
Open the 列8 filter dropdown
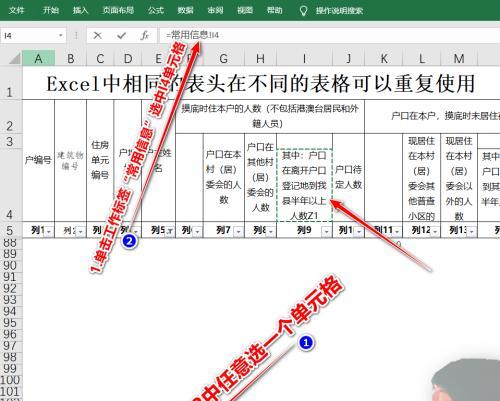pyautogui.click(x=271, y=231)
